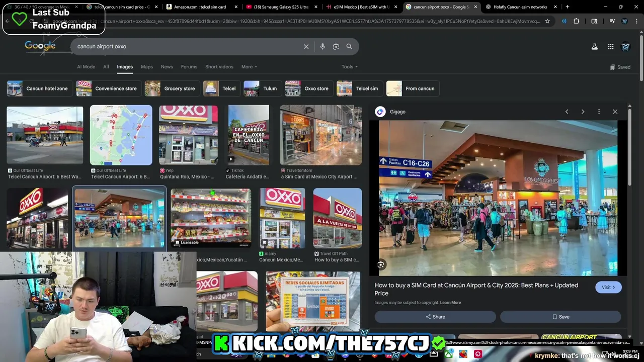Viewport: 644px width, 362px height.
Task: Select the Telcel sim chip
Action: click(x=359, y=88)
